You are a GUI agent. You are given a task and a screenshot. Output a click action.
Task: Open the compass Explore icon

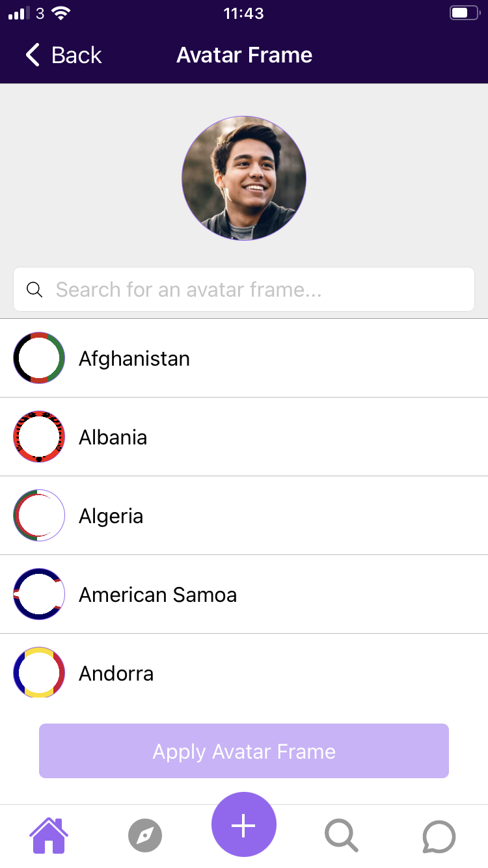(x=145, y=835)
